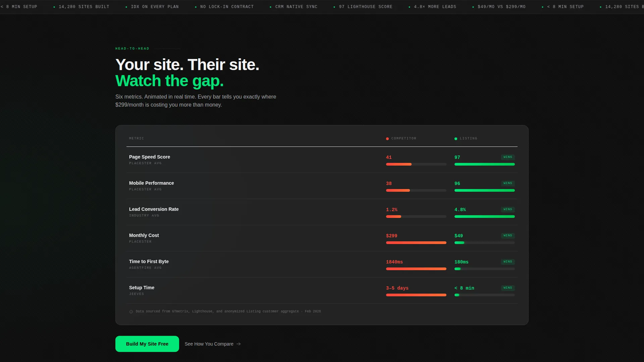The width and height of the screenshot is (644, 362).
Task: Click the green Listing legend dot
Action: (x=456, y=139)
